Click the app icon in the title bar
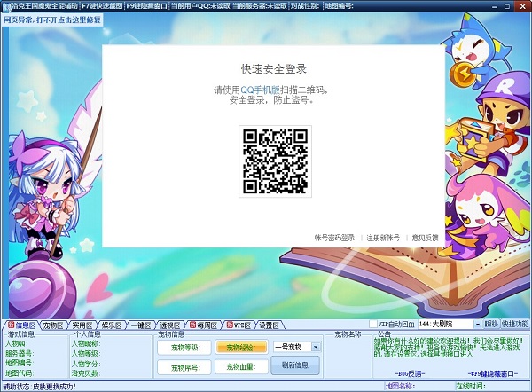The image size is (532, 392). pyautogui.click(x=6, y=6)
